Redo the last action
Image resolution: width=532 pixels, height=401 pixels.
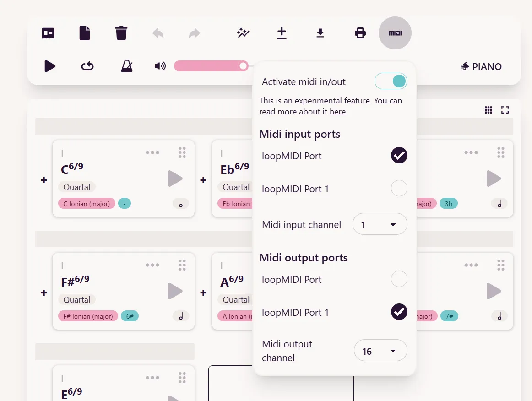pyautogui.click(x=195, y=33)
